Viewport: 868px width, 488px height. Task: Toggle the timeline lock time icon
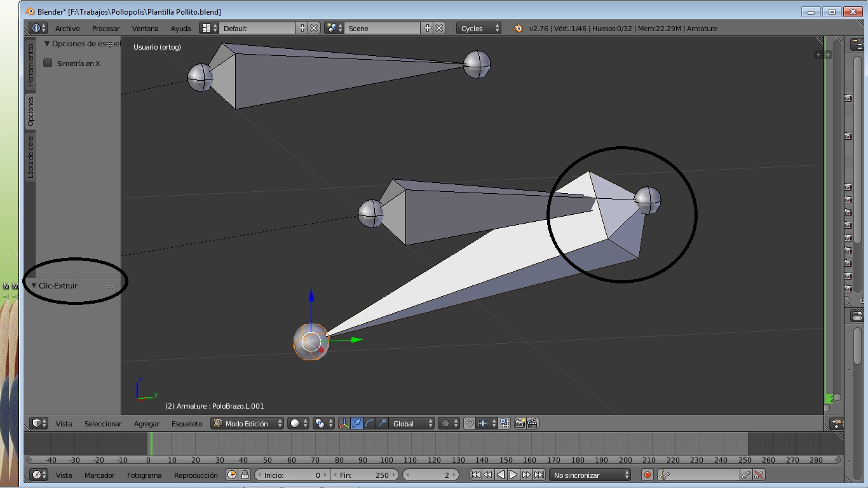click(x=245, y=475)
